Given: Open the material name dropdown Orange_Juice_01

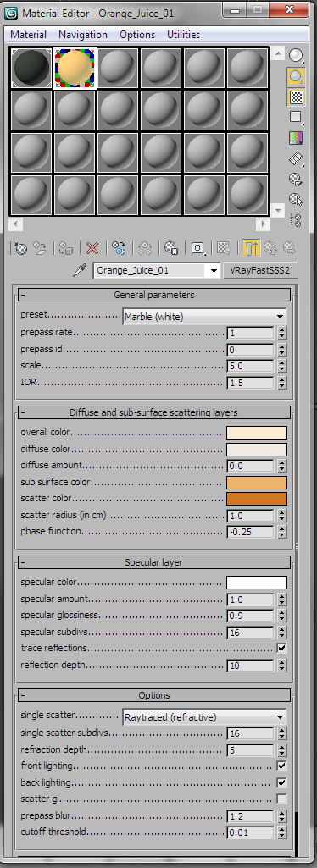Looking at the screenshot, I should [214, 271].
